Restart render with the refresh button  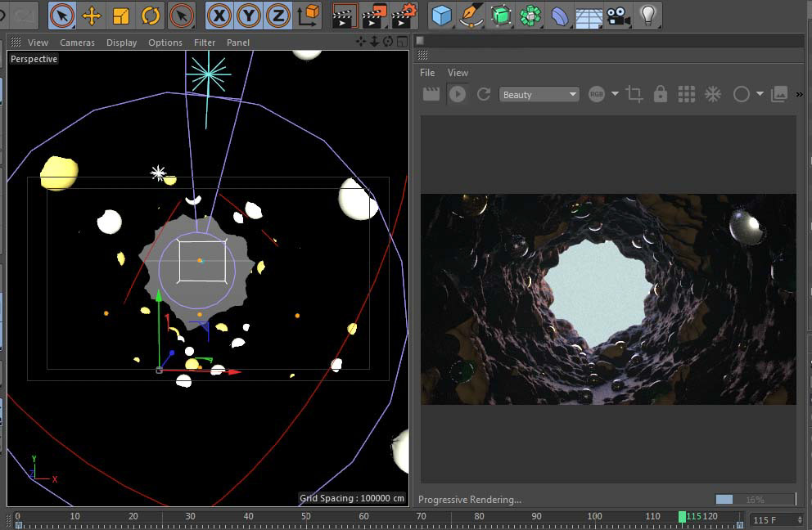(484, 95)
